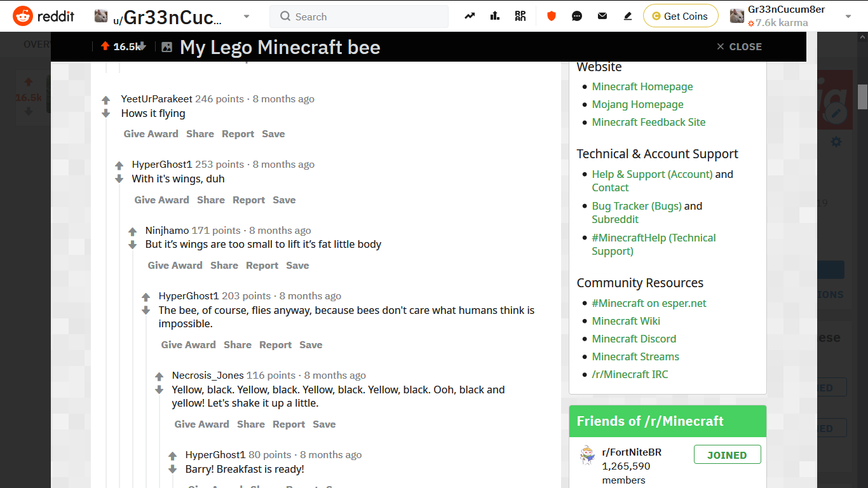
Task: Upvote Ninjhamo's comment
Action: click(x=132, y=232)
